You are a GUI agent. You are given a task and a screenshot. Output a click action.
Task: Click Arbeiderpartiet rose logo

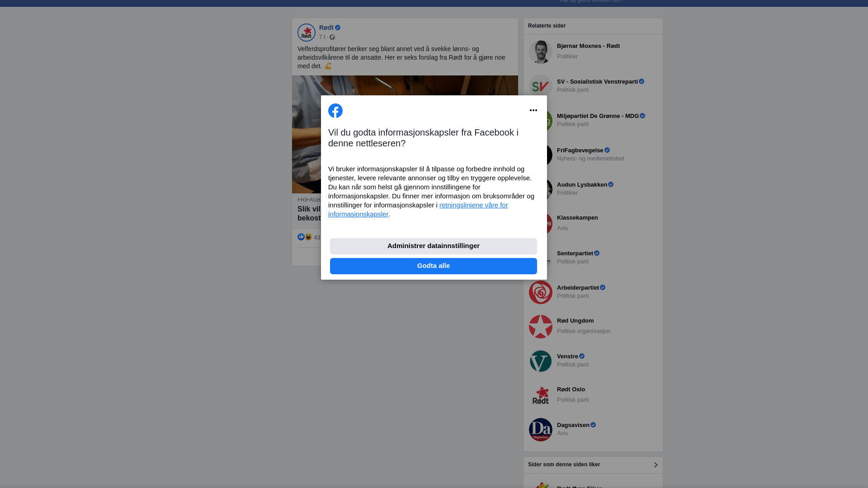(x=540, y=292)
